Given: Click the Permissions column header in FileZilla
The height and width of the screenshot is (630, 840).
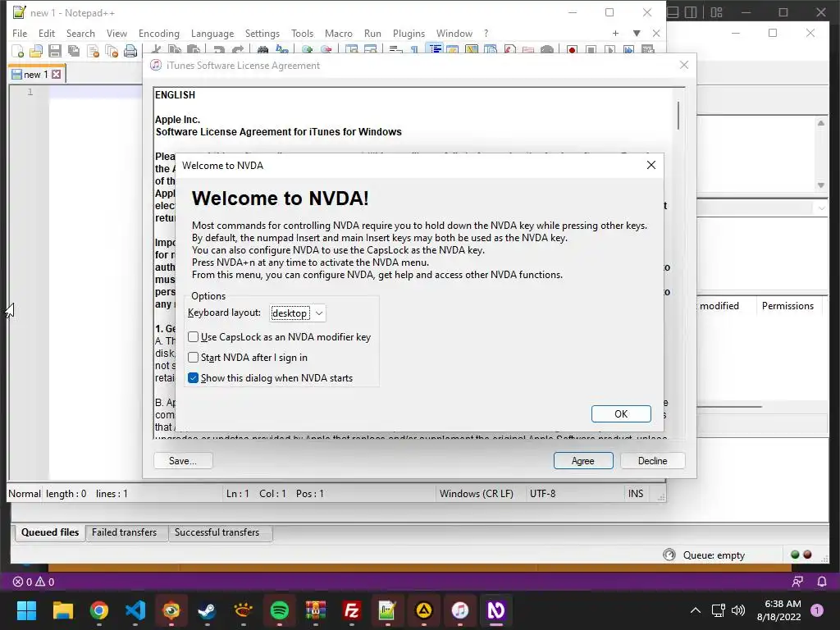Looking at the screenshot, I should click(x=787, y=306).
